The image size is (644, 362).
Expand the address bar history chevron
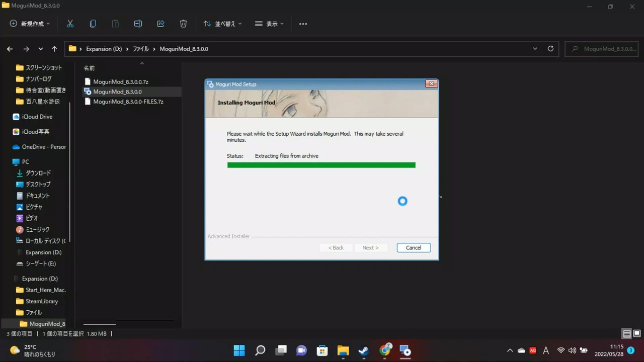[x=535, y=48]
